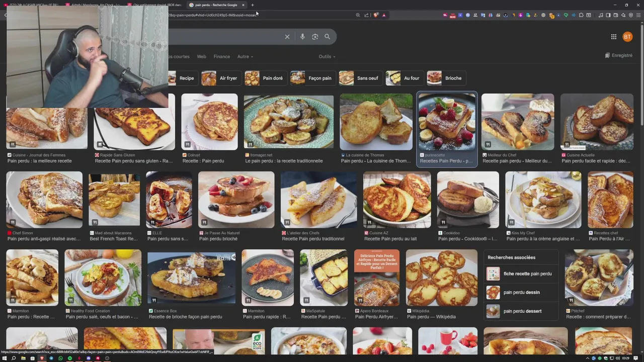Clear the search box with the X icon
The width and height of the screenshot is (644, 362).
pos(287,37)
